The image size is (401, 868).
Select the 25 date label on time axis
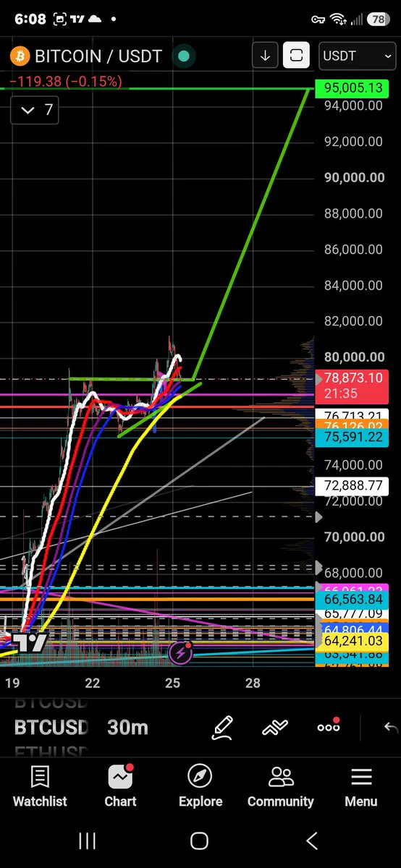(172, 683)
